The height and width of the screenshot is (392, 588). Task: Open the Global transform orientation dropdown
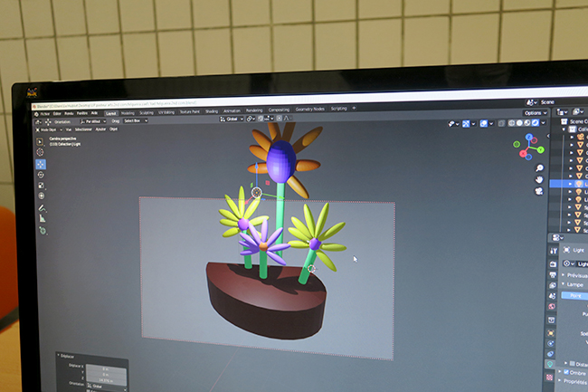232,119
